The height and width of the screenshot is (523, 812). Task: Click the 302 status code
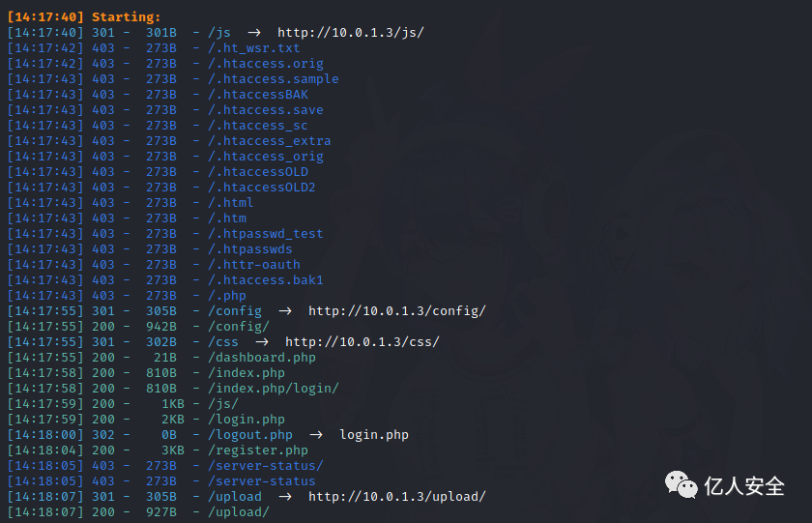103,435
